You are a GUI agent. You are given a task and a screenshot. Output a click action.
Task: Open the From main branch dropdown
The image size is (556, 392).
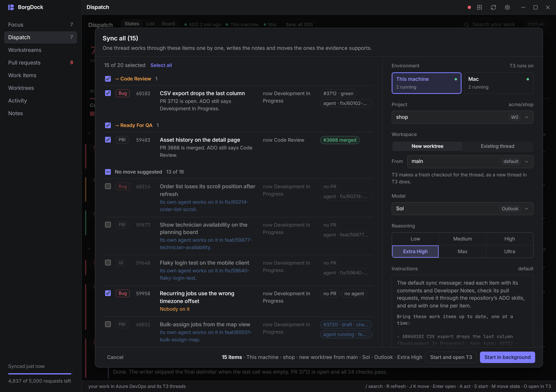pyautogui.click(x=470, y=161)
